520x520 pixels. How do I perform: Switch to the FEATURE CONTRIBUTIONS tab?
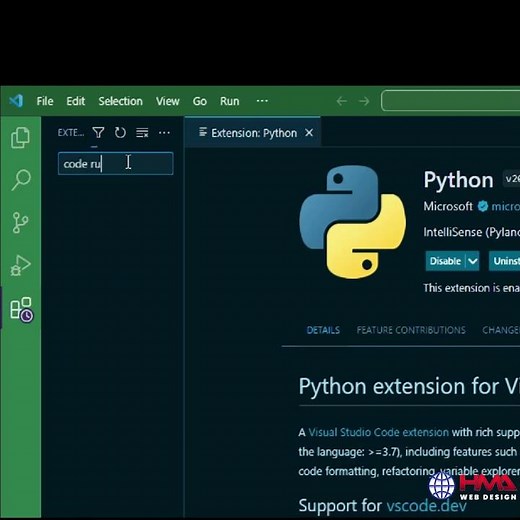coord(411,330)
